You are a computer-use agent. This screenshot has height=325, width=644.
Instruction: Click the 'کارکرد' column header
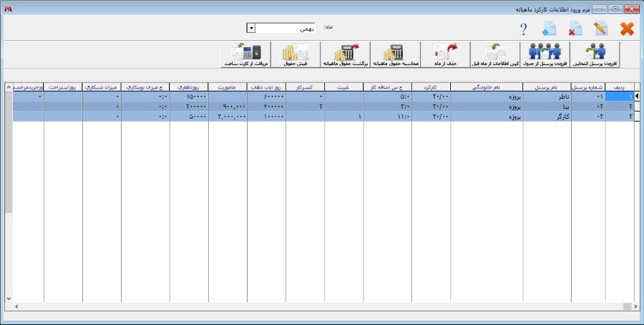[431, 87]
